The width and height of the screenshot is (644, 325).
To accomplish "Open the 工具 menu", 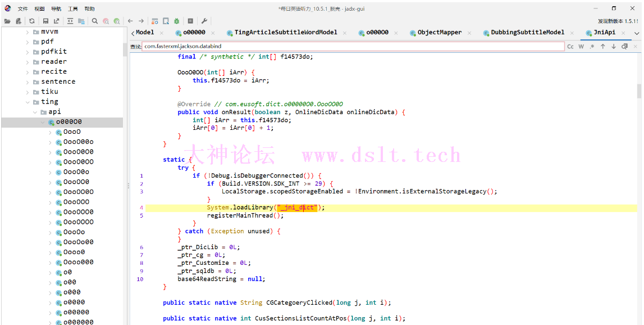I will pos(73,9).
